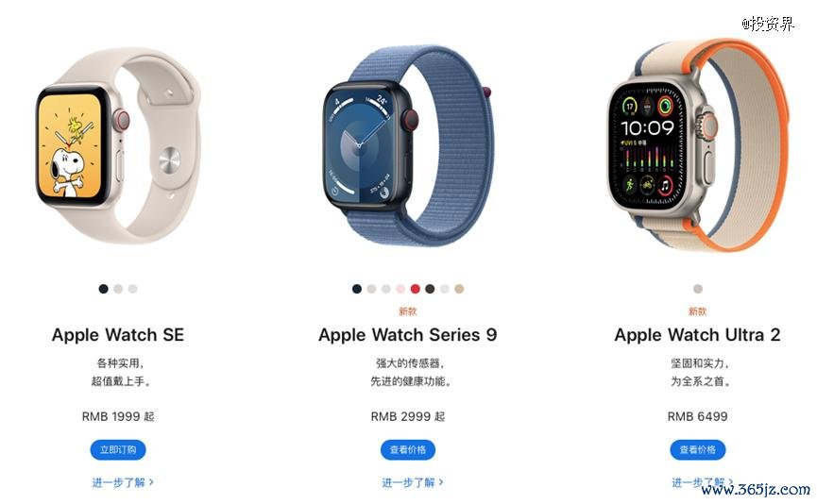Choose the midnight swatch under Series 9
This screenshot has height=504, width=817.
point(357,289)
